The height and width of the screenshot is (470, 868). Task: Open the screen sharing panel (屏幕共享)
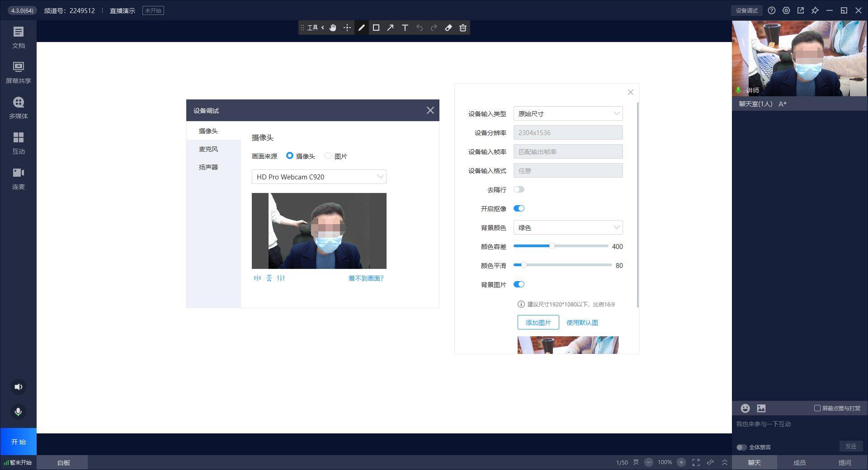(18, 72)
